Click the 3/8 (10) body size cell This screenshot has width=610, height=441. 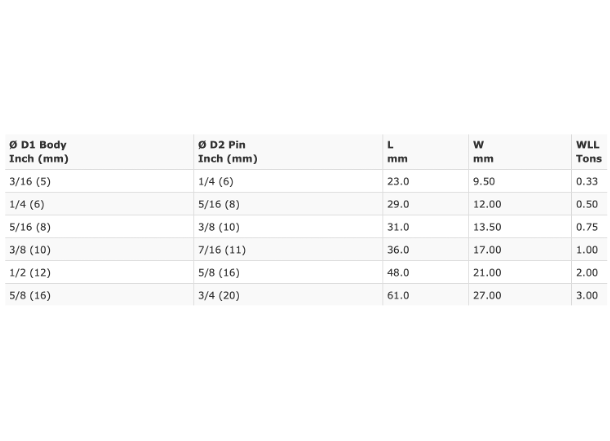(99, 250)
